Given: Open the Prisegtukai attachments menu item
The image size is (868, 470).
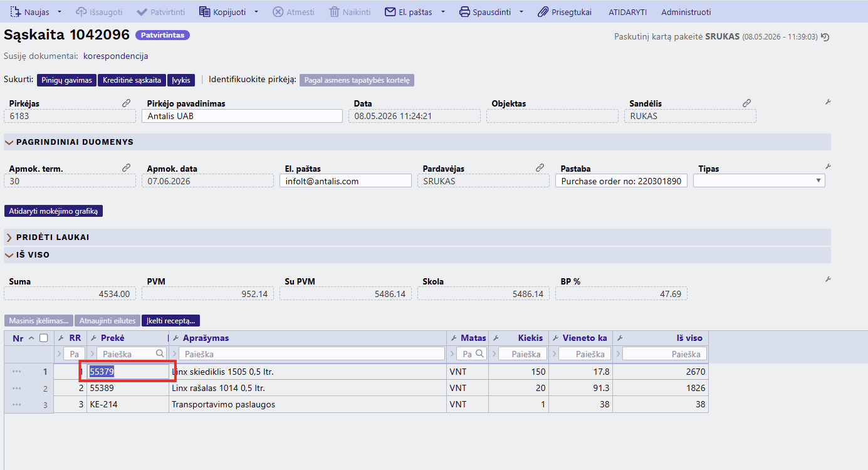Looking at the screenshot, I should pos(565,12).
